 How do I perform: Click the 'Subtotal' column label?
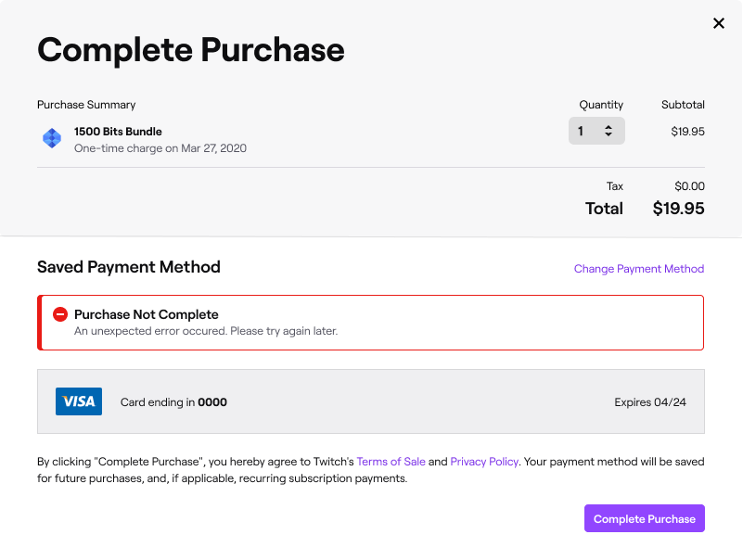coord(683,105)
